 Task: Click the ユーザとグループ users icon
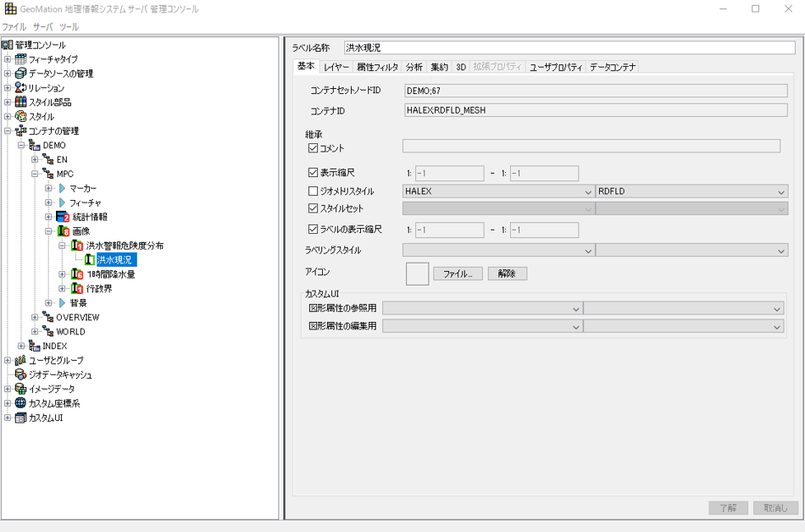click(21, 361)
